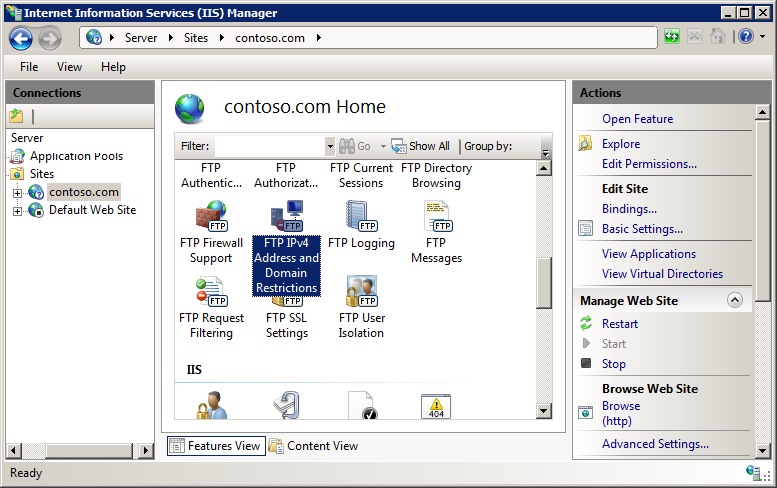Expand the Default Web Site node
This screenshot has width=777, height=488.
coord(17,212)
